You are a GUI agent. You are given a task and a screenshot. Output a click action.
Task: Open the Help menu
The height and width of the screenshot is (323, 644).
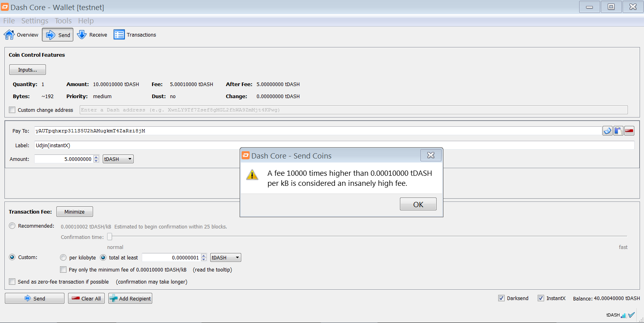click(x=86, y=21)
